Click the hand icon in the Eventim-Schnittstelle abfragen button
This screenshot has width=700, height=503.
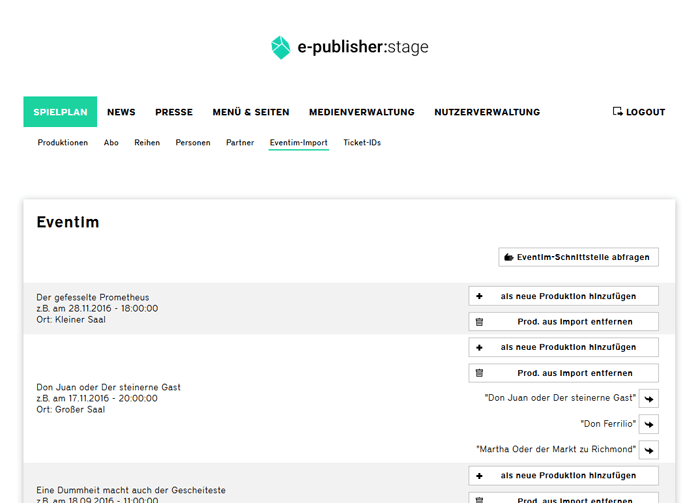pos(508,257)
